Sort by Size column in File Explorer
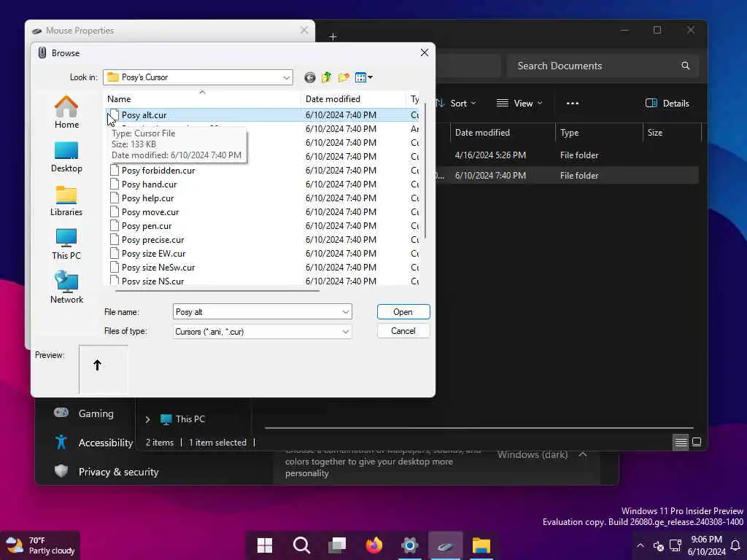 [672, 133]
